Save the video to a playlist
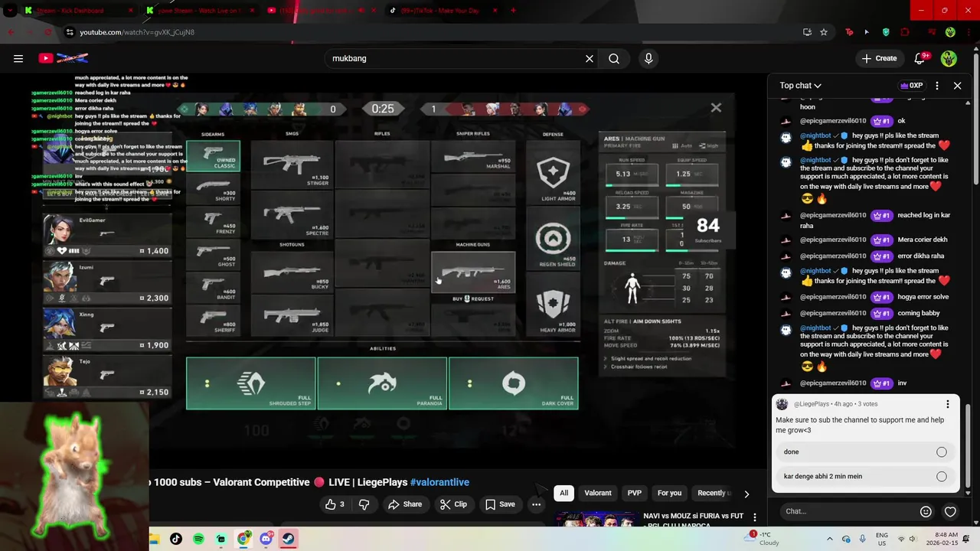 tap(500, 504)
